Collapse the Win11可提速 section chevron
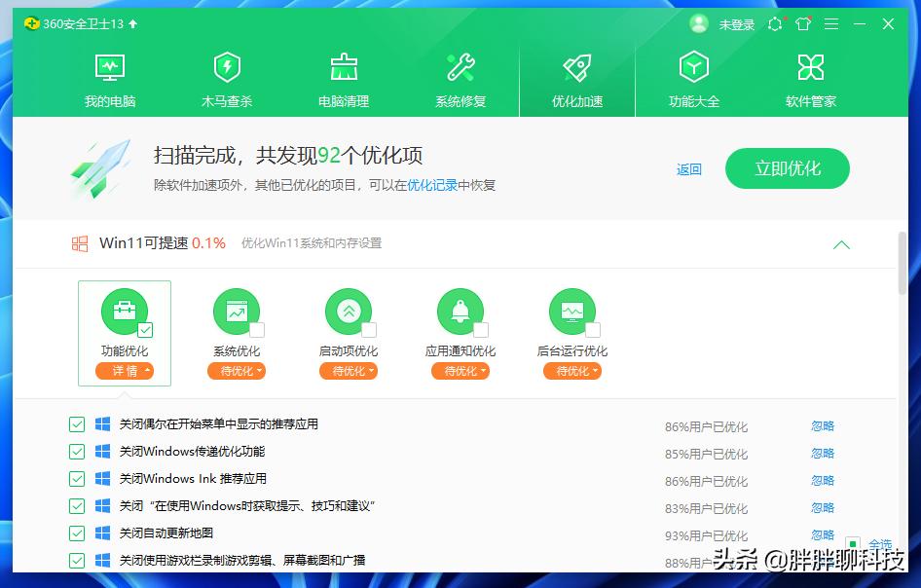921x588 pixels. [841, 244]
